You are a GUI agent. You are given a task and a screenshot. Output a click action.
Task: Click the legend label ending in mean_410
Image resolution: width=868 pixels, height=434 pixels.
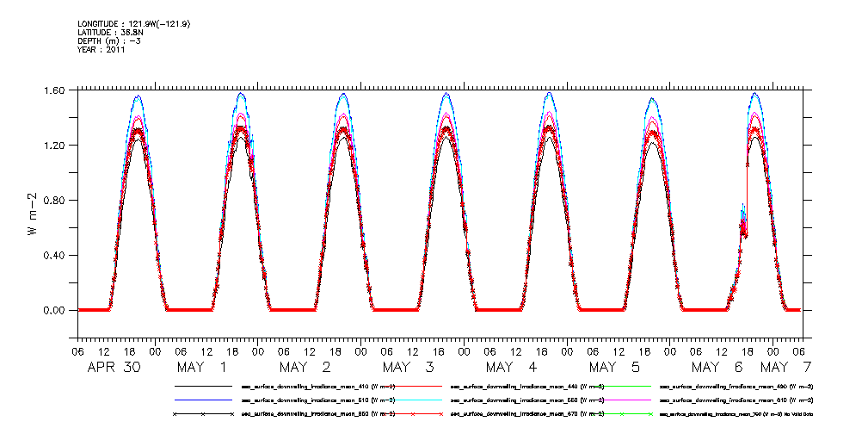tap(318, 387)
